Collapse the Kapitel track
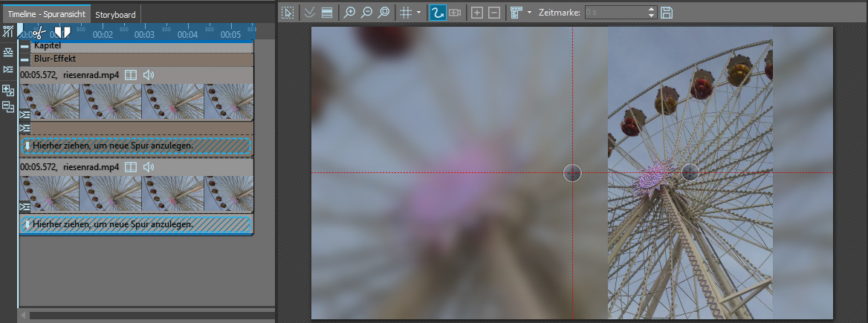868x323 pixels. [x=25, y=46]
